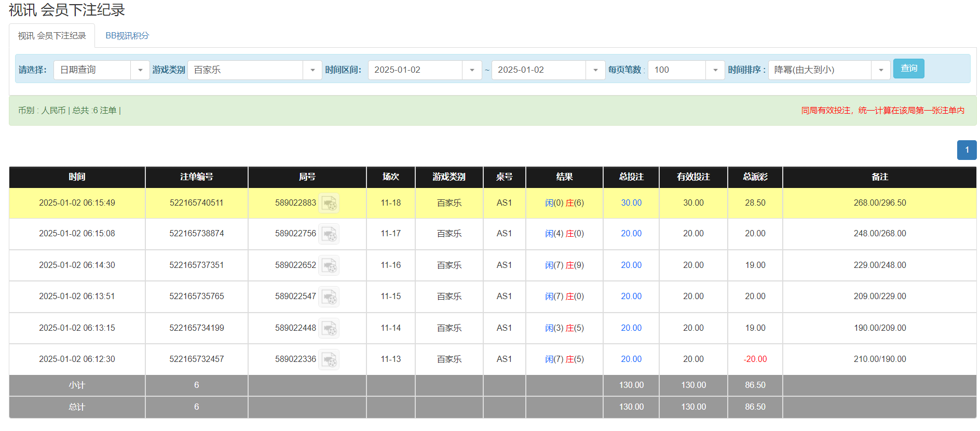Viewport: 980px width, 431px height.
Task: Open the 30.00 total bet link
Action: tap(631, 203)
